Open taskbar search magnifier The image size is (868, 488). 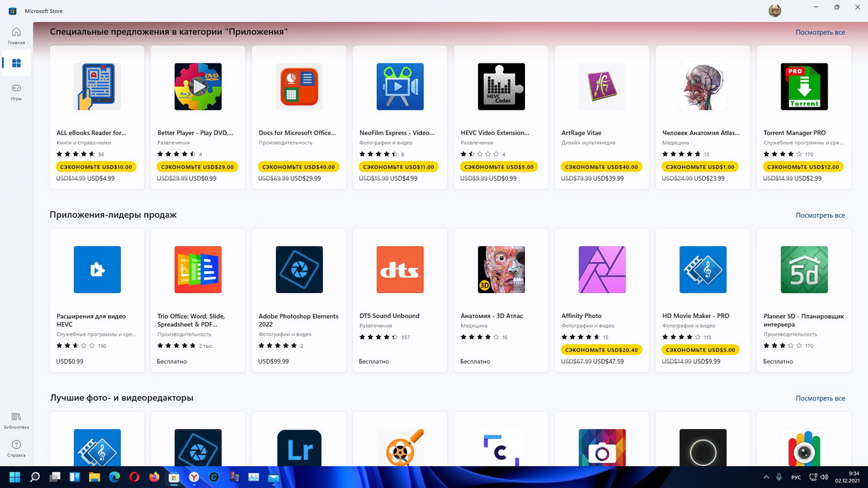(35, 477)
